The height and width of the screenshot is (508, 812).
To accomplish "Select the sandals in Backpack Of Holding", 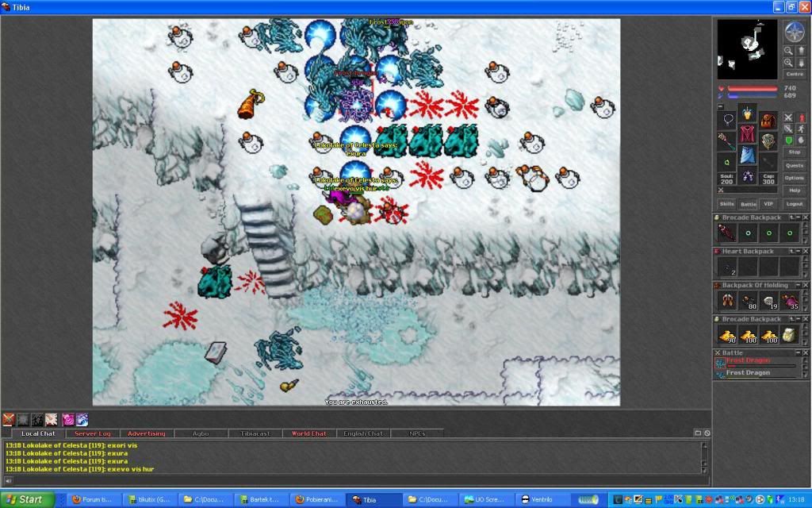I will pyautogui.click(x=726, y=301).
